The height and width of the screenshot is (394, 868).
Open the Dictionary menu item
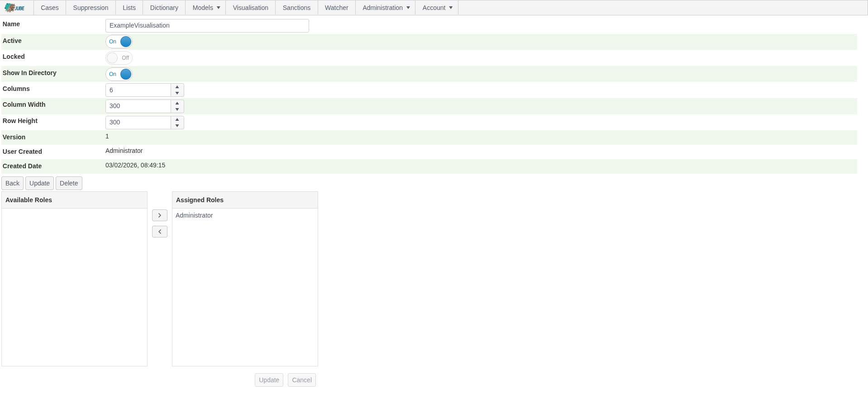[164, 8]
